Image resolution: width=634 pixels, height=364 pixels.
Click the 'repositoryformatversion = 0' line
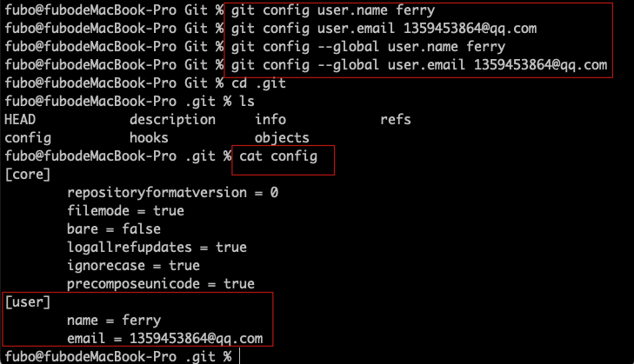pos(172,193)
